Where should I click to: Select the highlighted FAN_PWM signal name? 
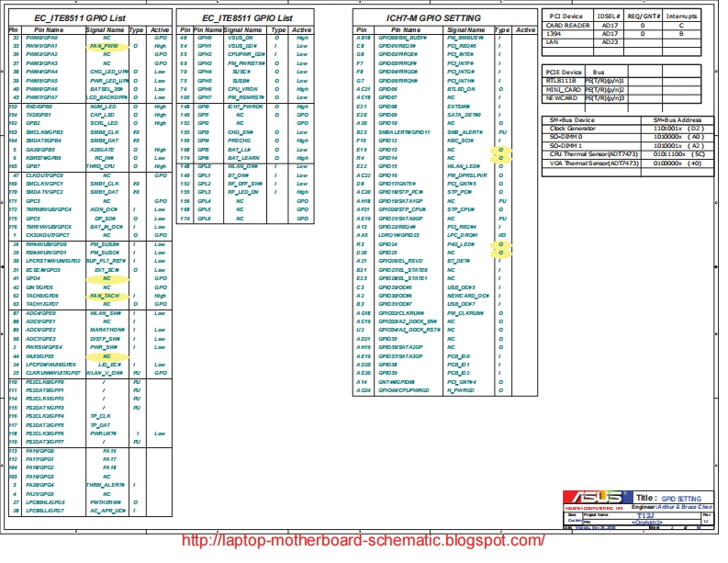[x=104, y=45]
